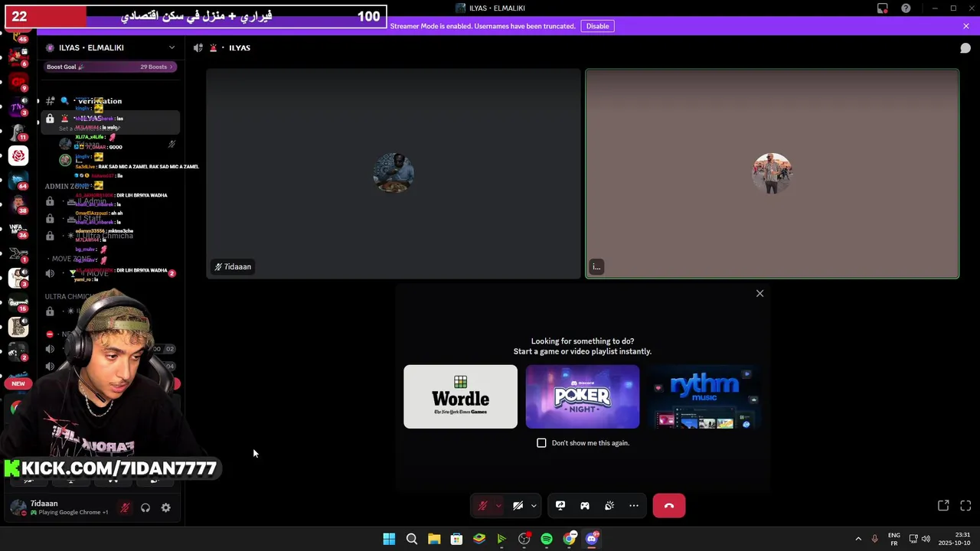Open Tidaaan user profile panel
The width and height of the screenshot is (980, 551).
pos(60,507)
